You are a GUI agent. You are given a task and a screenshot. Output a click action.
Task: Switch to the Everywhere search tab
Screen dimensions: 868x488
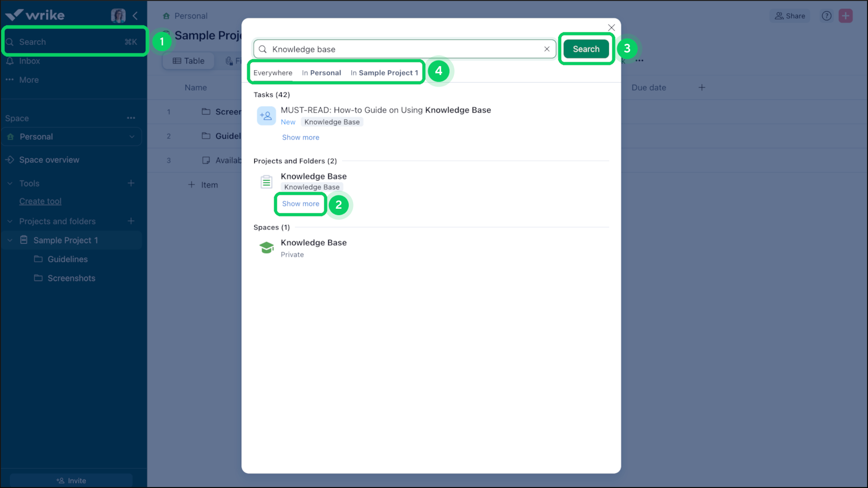coord(273,73)
